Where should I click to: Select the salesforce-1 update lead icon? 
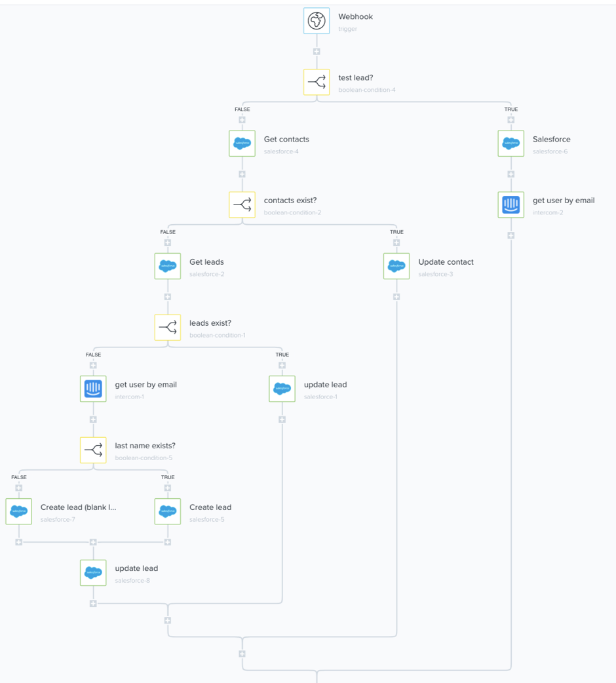pyautogui.click(x=282, y=389)
